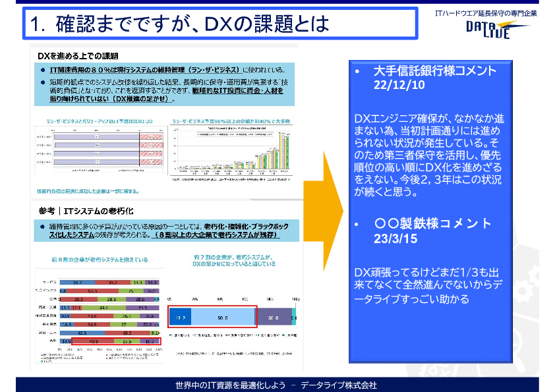This screenshot has height=392, width=555.
Task: Click the 〇〇製鉄様コメント heading
Action: click(432, 224)
